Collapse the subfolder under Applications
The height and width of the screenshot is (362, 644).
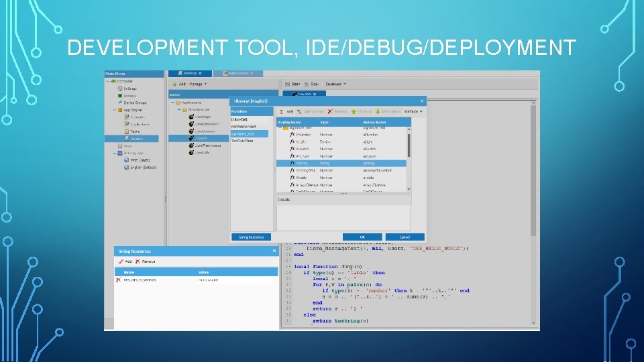[x=179, y=109]
